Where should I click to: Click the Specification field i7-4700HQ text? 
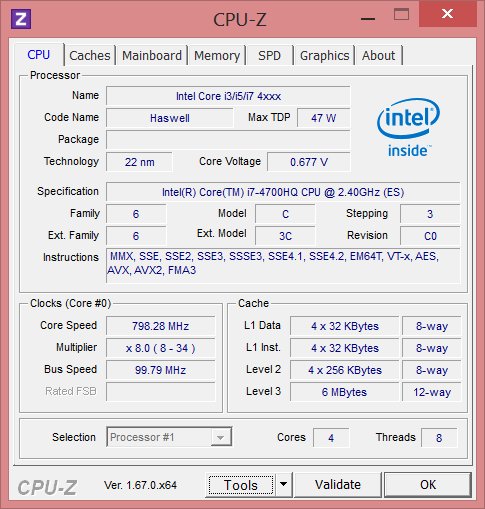click(283, 192)
